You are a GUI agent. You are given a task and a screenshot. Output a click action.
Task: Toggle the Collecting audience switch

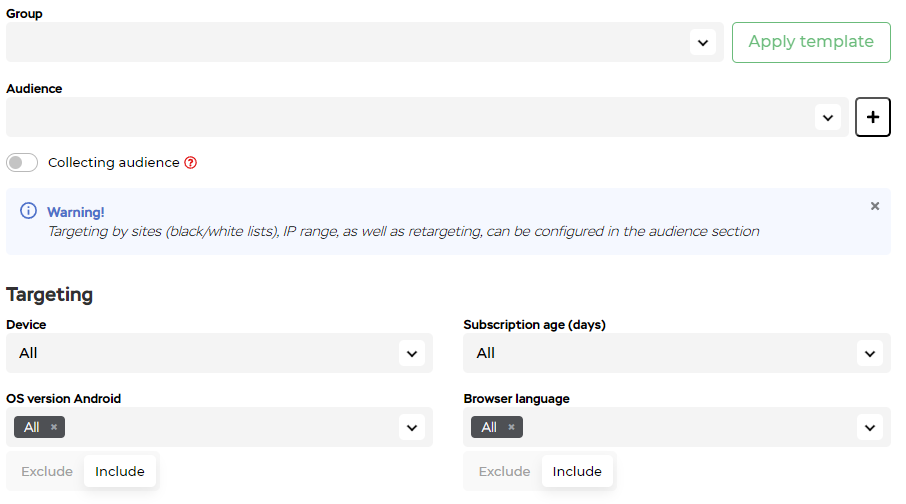click(22, 163)
